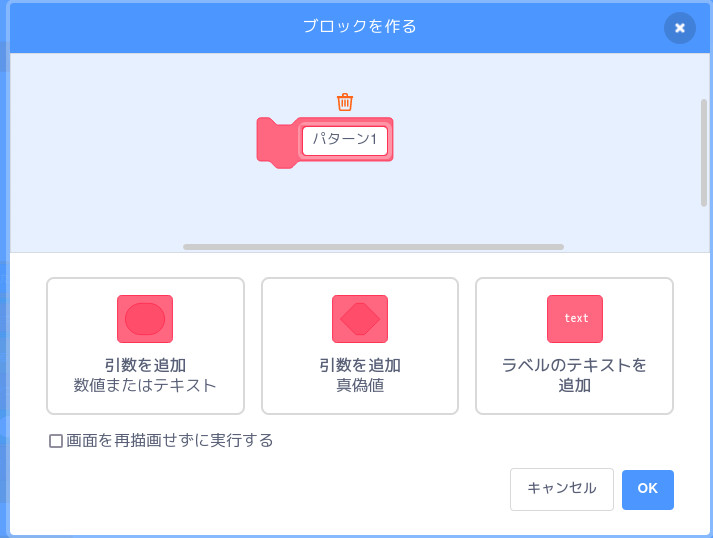Edit the パターン1 block name field

pos(345,141)
